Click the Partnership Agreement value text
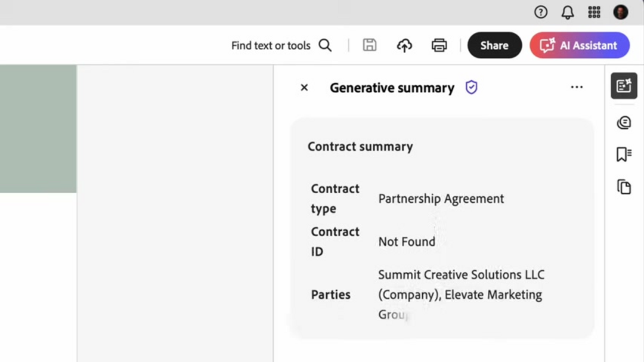This screenshot has width=644, height=362. pyautogui.click(x=441, y=199)
